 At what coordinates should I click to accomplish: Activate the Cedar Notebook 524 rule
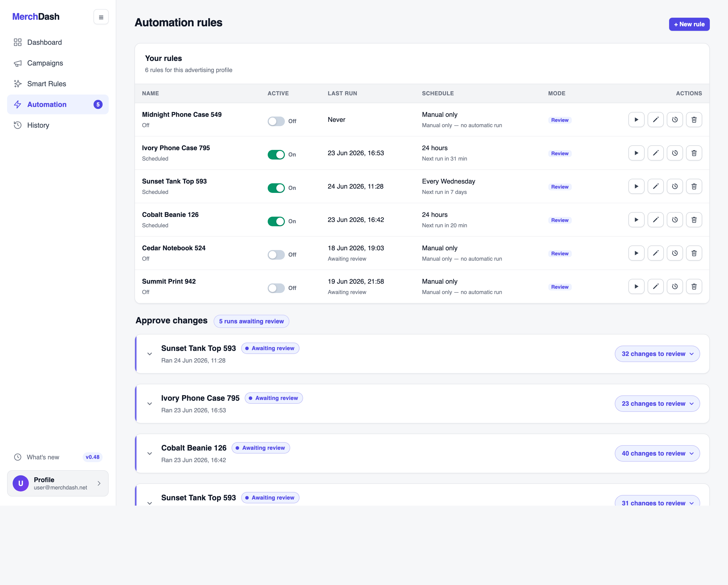(x=276, y=255)
